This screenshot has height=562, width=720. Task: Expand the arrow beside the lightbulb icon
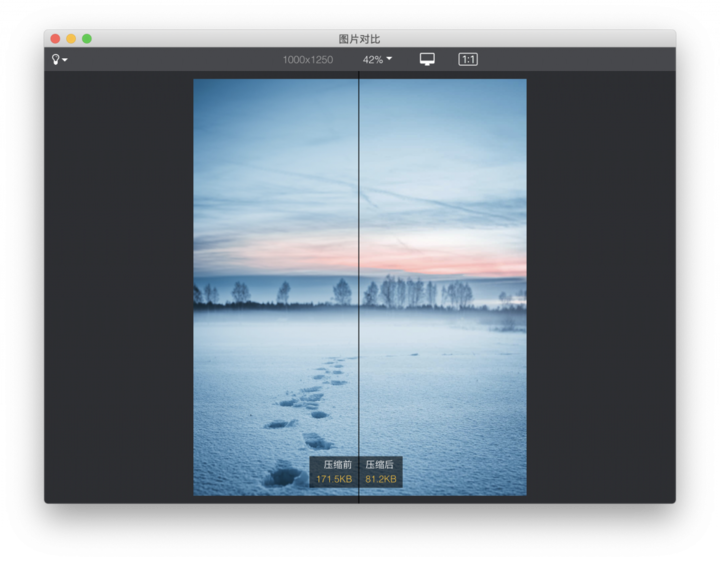65,60
